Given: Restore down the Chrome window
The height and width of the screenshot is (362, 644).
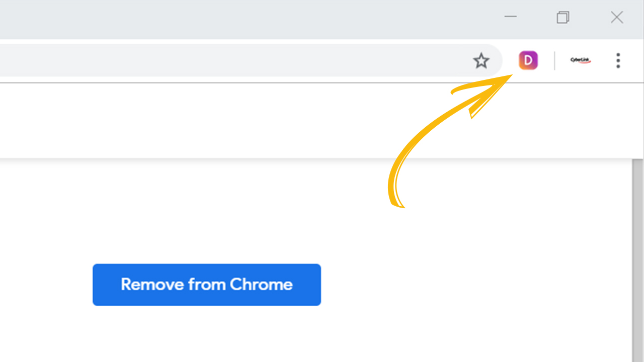Looking at the screenshot, I should pyautogui.click(x=563, y=17).
